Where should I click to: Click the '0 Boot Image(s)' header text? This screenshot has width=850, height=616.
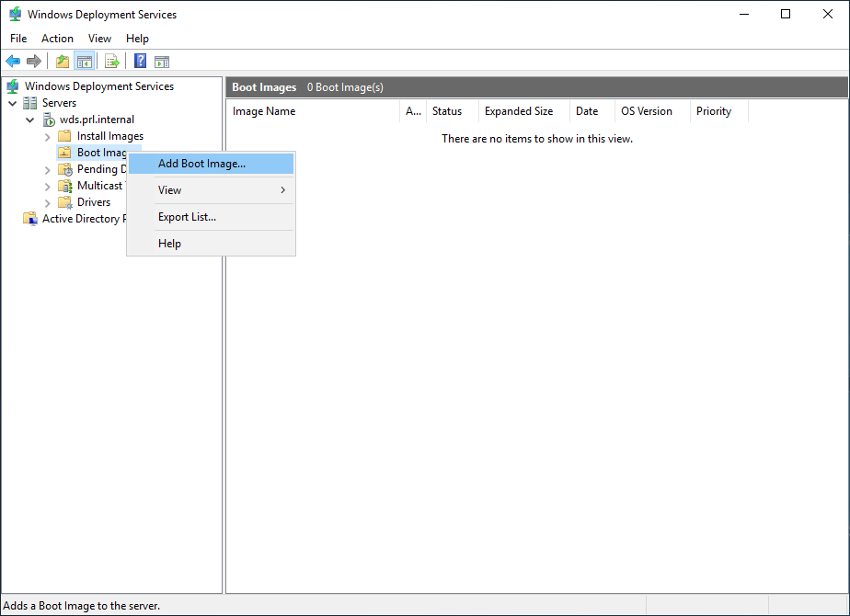(x=345, y=87)
